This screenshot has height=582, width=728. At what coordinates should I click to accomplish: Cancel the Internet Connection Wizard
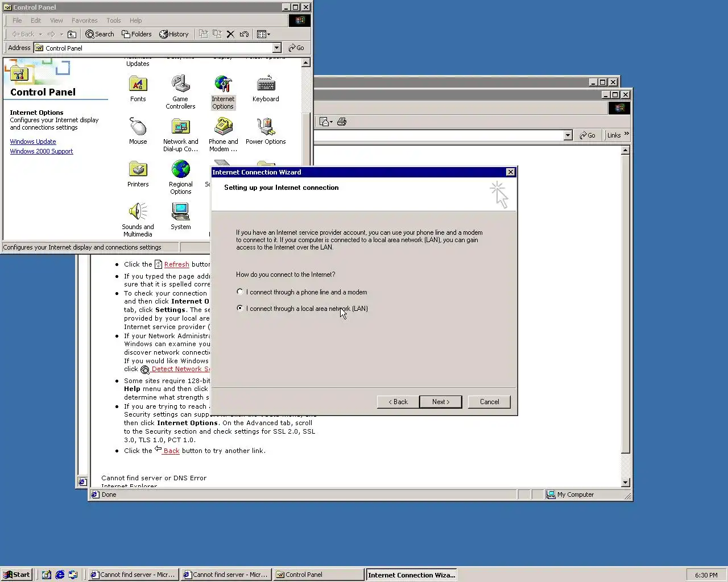click(x=489, y=402)
